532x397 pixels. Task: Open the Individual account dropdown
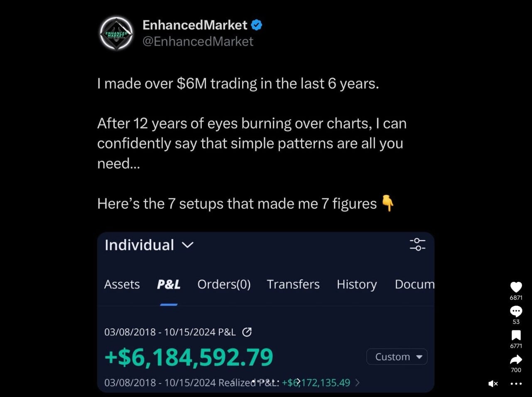pos(148,245)
